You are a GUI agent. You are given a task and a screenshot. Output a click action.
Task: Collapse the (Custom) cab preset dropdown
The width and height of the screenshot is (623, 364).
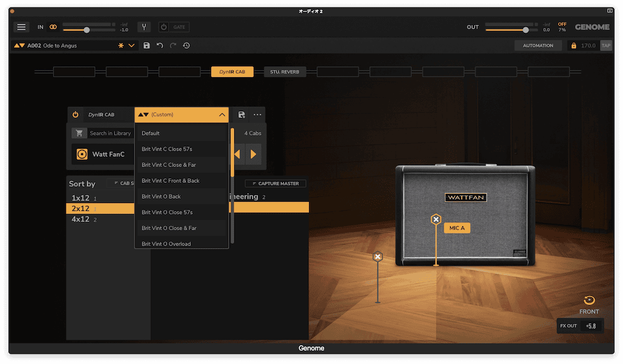click(x=222, y=115)
